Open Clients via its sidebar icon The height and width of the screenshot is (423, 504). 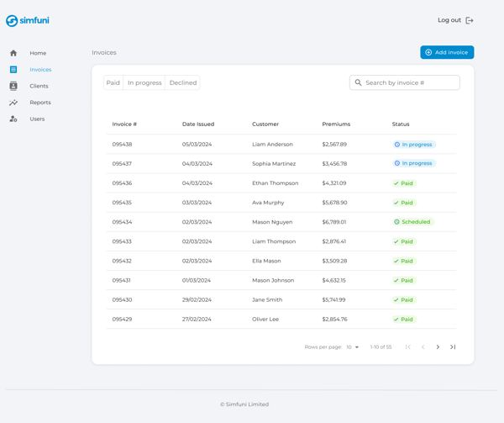(13, 86)
